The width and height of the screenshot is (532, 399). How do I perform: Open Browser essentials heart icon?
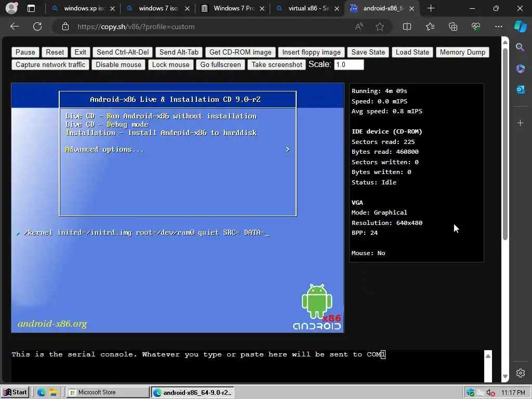(x=476, y=26)
